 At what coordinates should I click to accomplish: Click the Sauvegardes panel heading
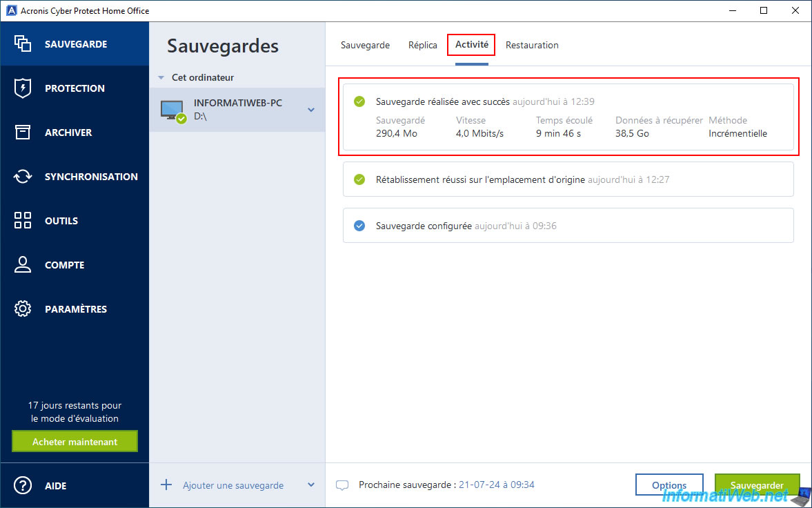point(223,46)
